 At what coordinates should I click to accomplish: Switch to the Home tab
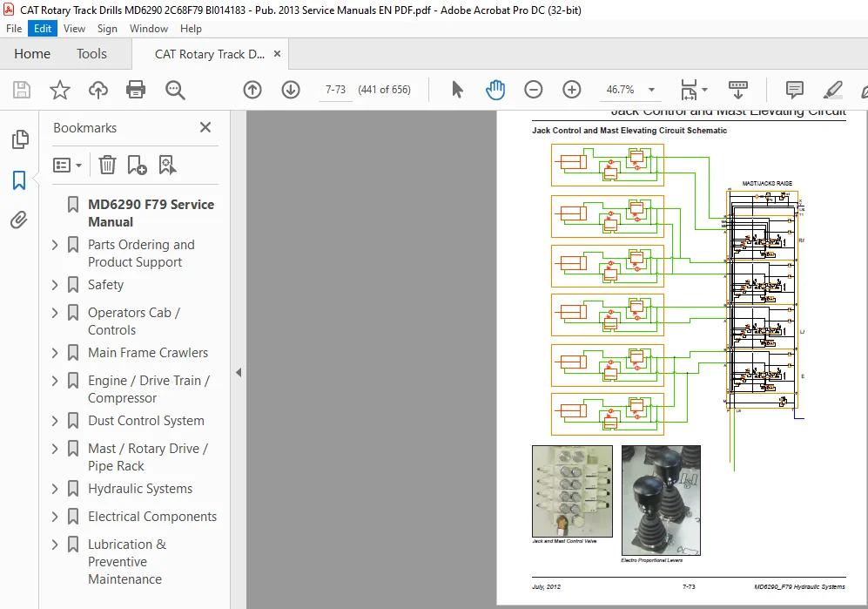(32, 54)
